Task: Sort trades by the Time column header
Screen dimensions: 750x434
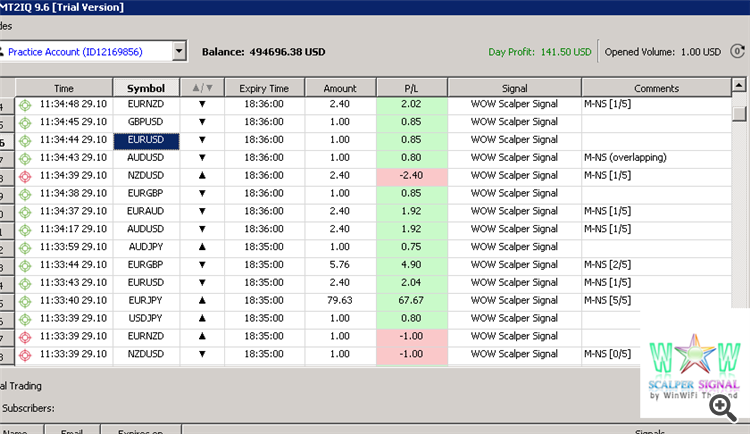Action: [64, 88]
